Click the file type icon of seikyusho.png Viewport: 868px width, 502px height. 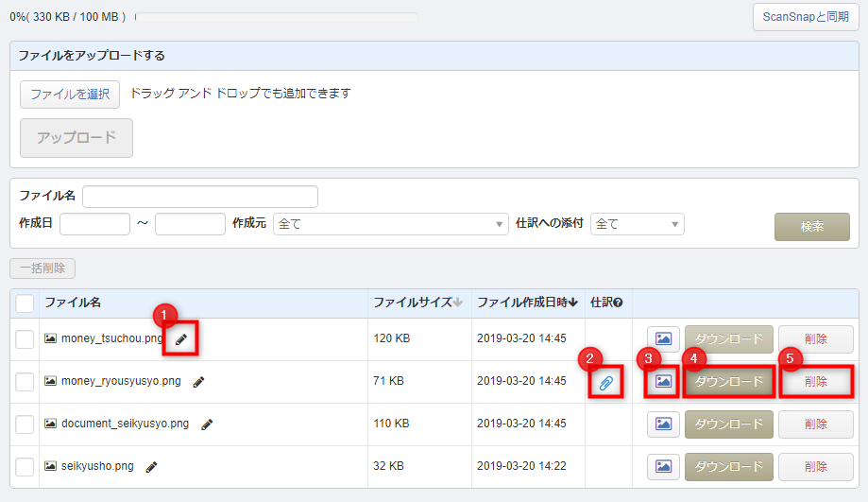pos(50,466)
